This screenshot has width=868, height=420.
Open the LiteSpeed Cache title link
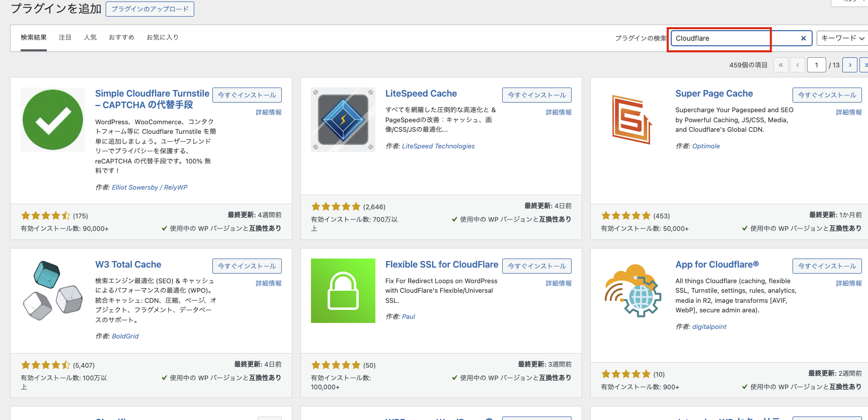pyautogui.click(x=421, y=94)
